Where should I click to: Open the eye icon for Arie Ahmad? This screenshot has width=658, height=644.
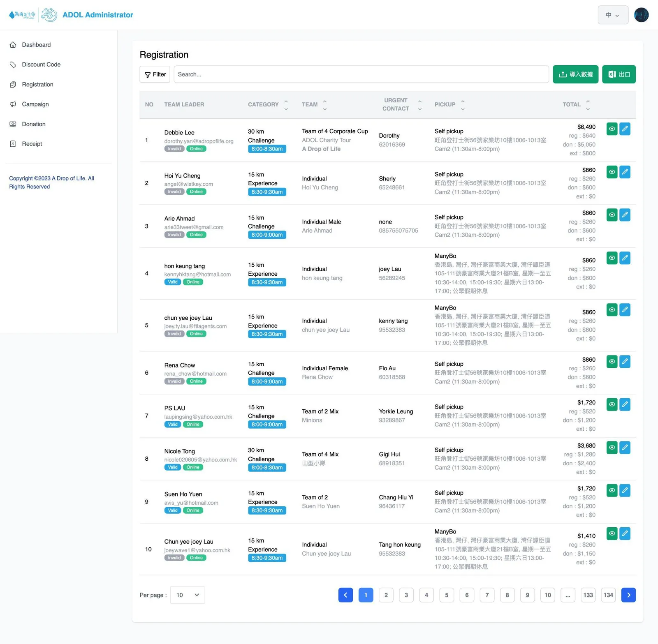612,215
